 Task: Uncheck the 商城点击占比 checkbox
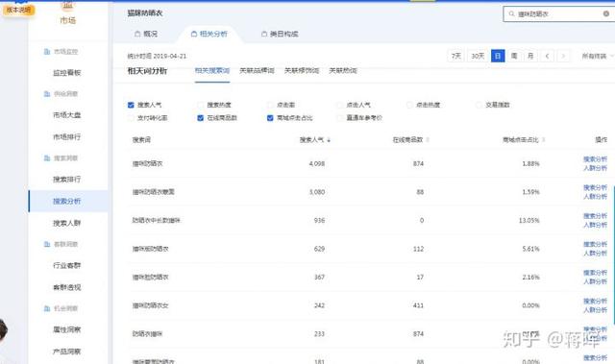[x=270, y=118]
